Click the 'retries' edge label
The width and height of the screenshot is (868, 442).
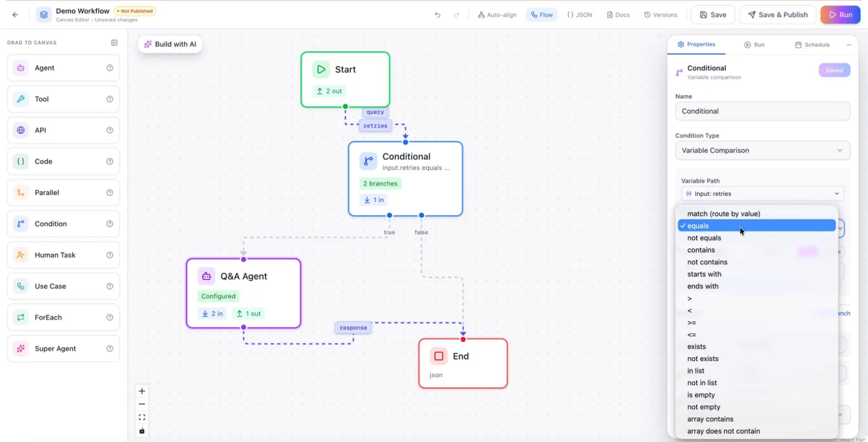tap(375, 126)
